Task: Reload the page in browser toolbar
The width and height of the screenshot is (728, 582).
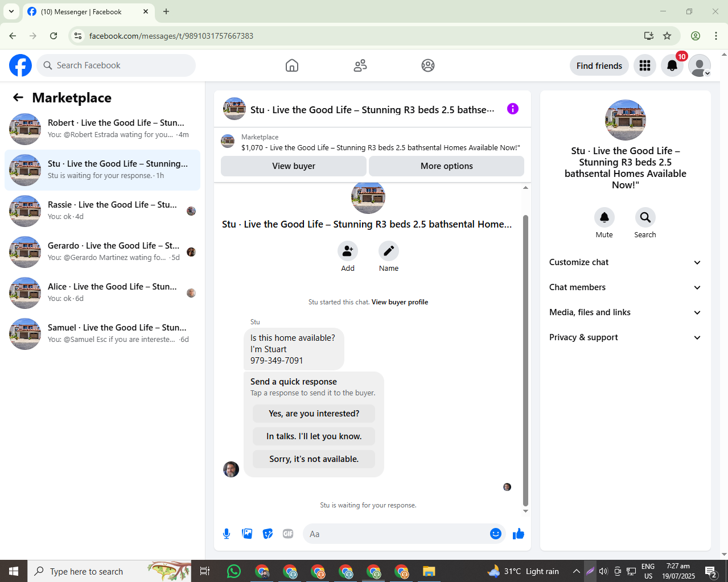Action: click(54, 36)
